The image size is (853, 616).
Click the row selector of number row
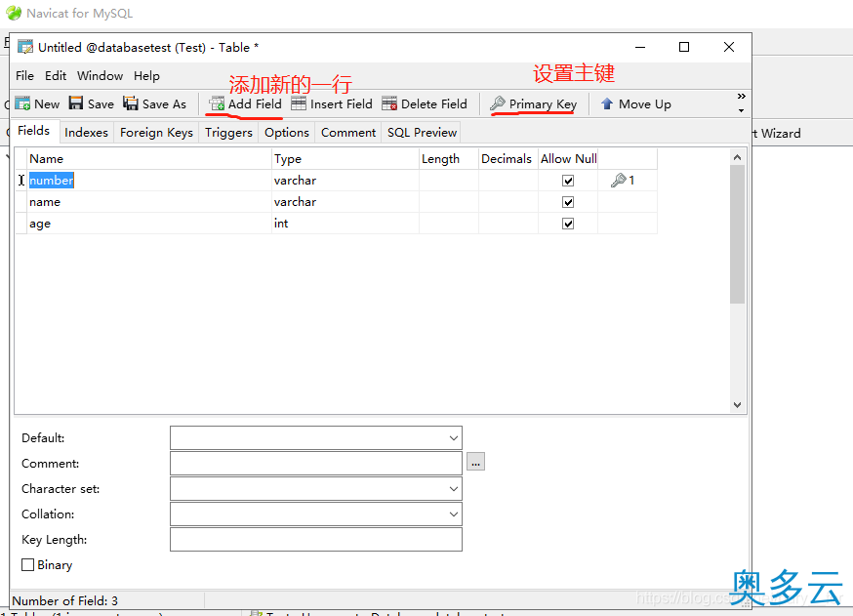(21, 181)
